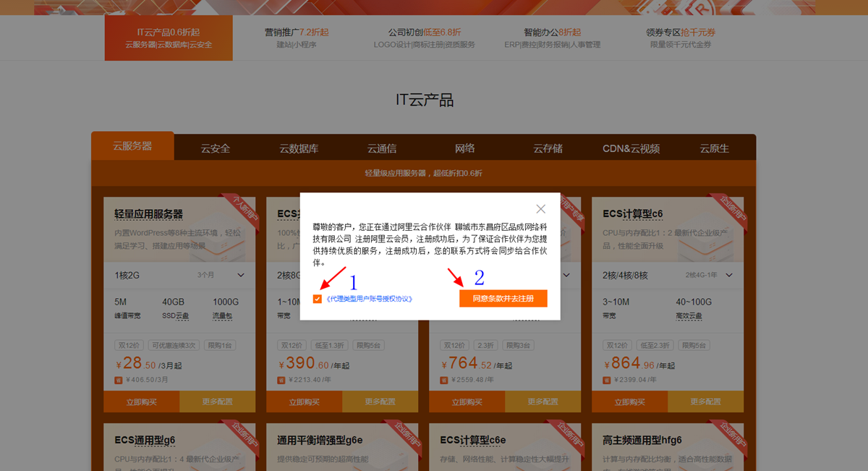Expand the 1核2G 3个月 spec dropdown
Image resolution: width=868 pixels, height=471 pixels.
coord(179,275)
